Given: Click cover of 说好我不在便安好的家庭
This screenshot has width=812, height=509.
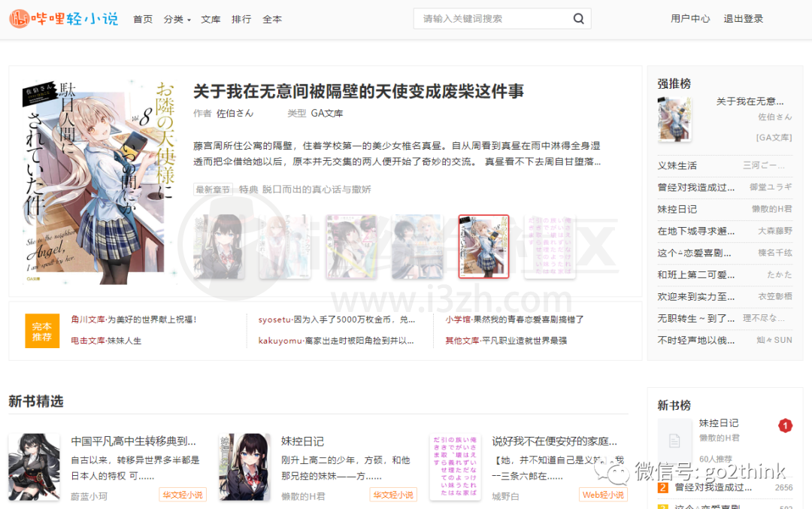Looking at the screenshot, I should tap(455, 467).
